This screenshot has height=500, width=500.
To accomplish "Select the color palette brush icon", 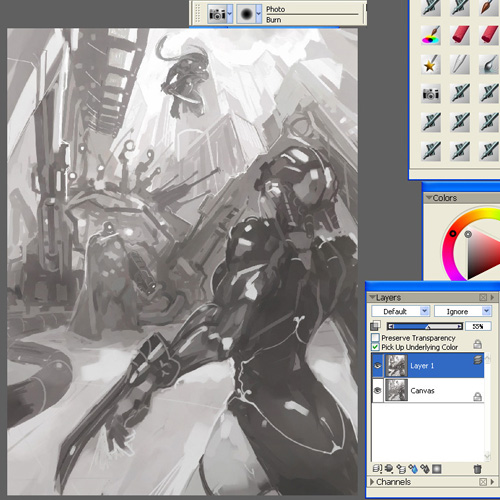I will [x=430, y=35].
